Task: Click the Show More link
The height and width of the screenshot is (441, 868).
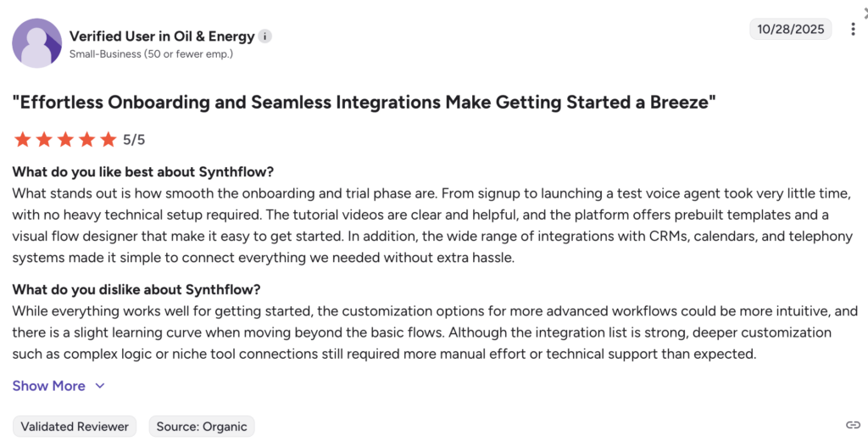Action: click(x=49, y=386)
